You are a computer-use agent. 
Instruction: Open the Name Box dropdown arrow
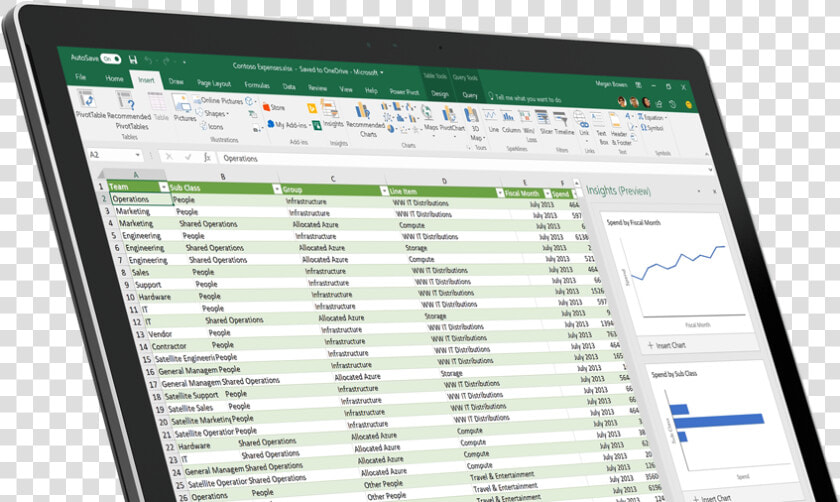click(x=137, y=155)
